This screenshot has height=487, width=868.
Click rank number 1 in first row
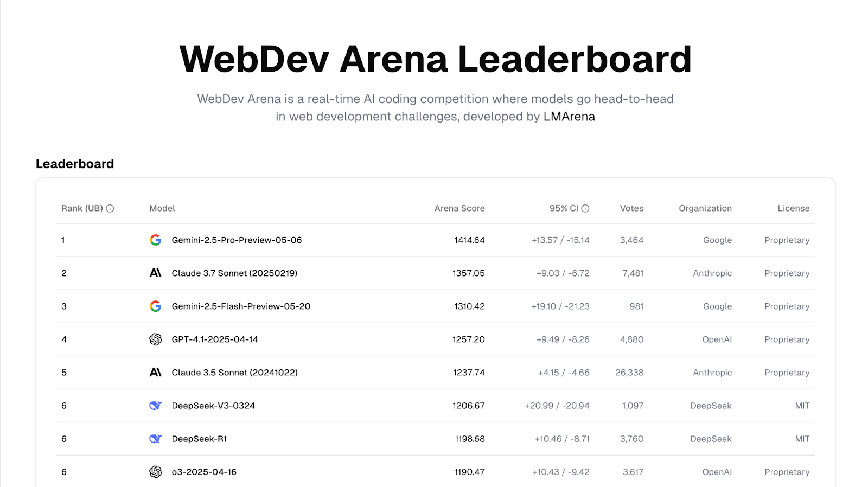click(63, 240)
